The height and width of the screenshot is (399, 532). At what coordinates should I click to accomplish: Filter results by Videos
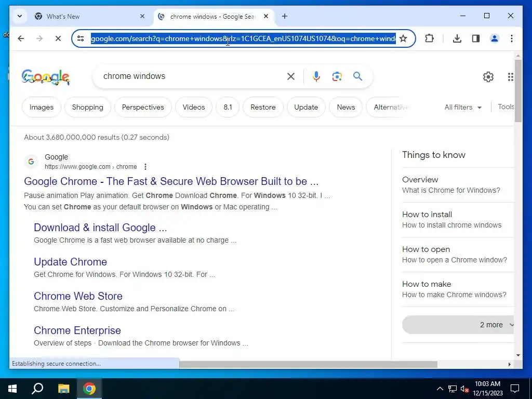pyautogui.click(x=194, y=107)
